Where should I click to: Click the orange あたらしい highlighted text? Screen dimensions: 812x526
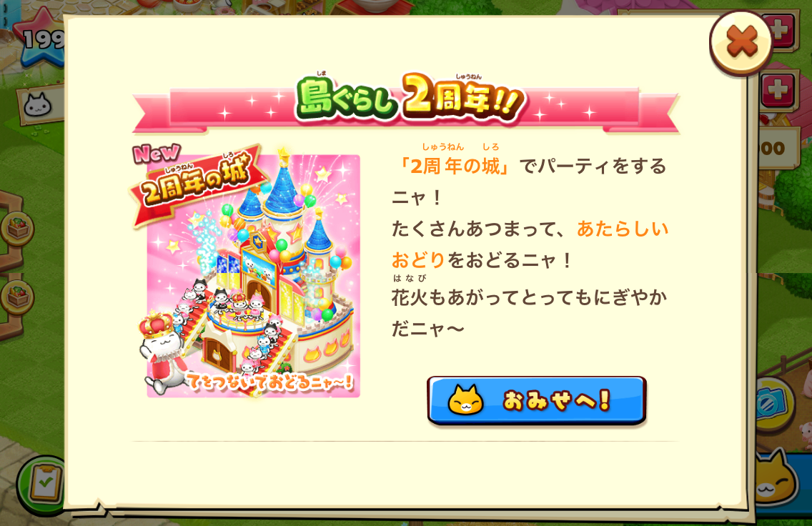[623, 228]
